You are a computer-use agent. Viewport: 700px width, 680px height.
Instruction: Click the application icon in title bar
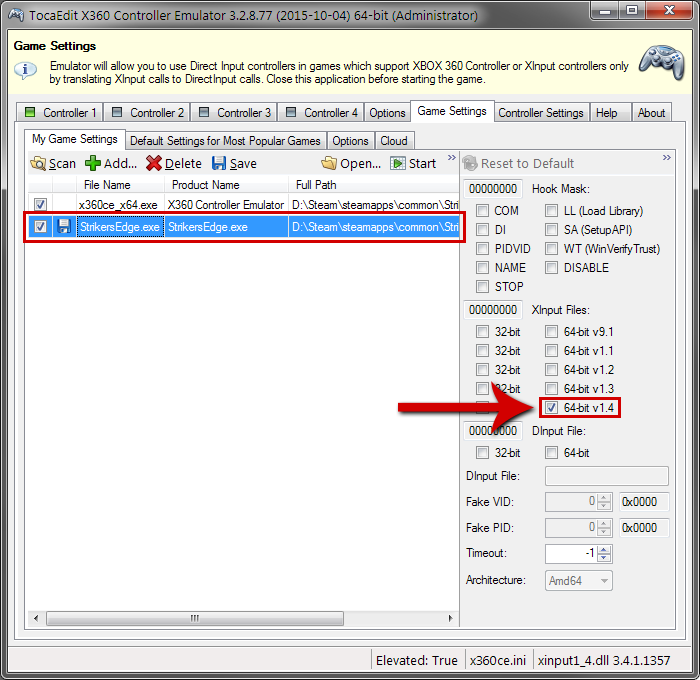click(16, 15)
